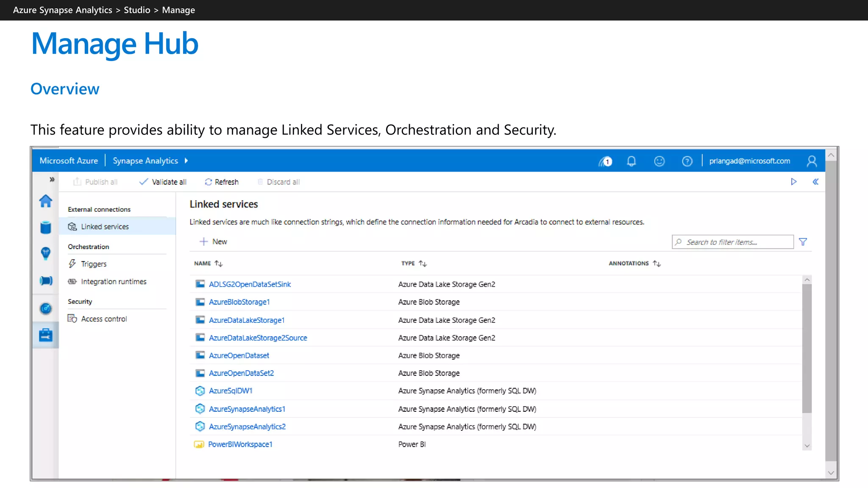This screenshot has height=488, width=868.
Task: Expand the left navigation with double chevron
Action: 52,180
